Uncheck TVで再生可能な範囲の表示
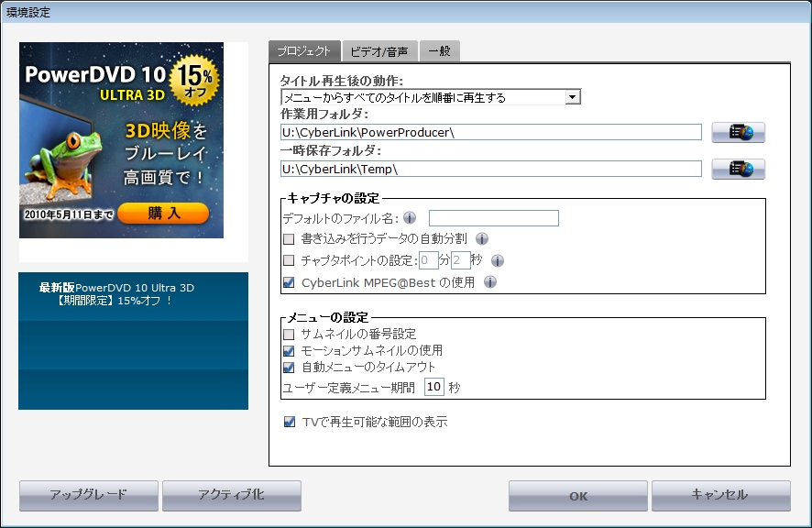812x528 pixels. coord(290,422)
